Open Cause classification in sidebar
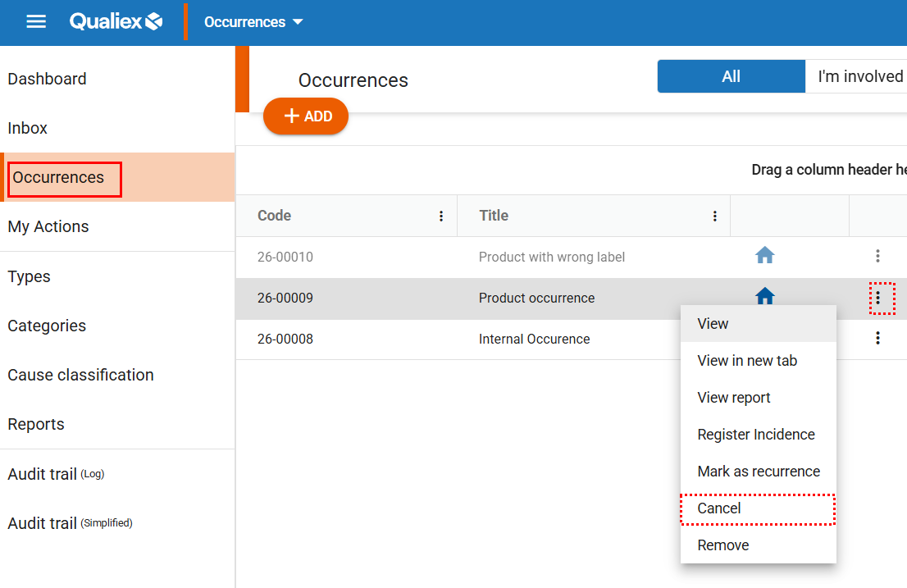 click(x=80, y=375)
